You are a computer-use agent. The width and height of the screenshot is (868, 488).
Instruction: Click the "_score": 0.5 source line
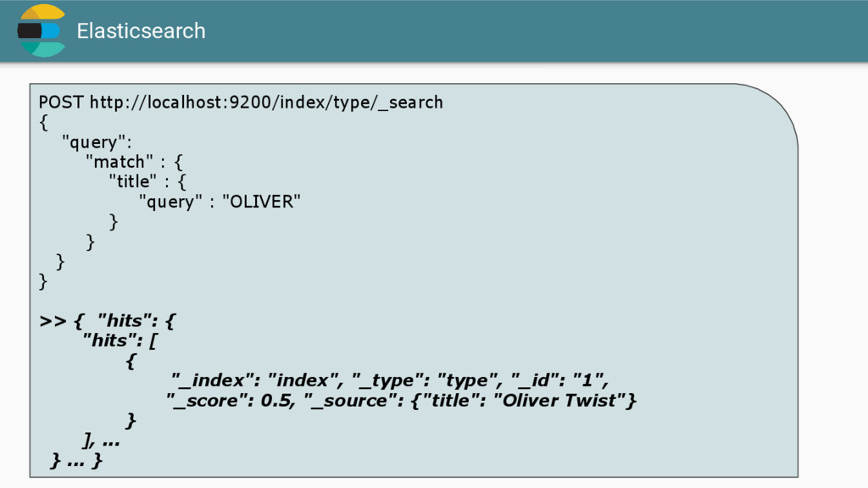click(401, 401)
